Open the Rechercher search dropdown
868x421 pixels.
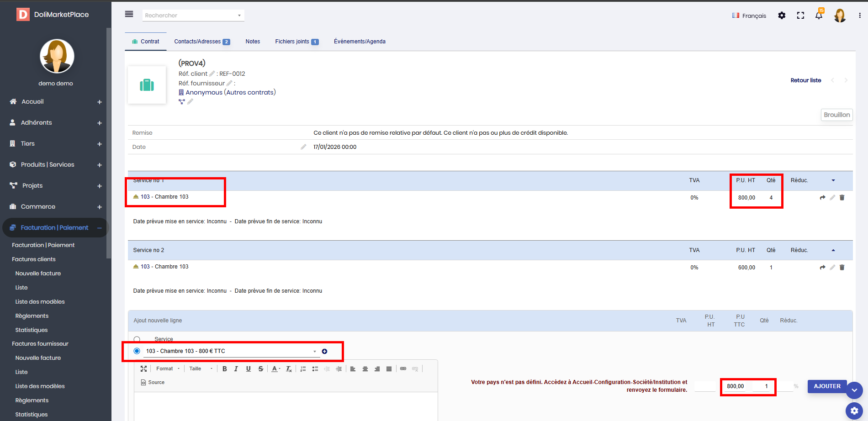pos(193,16)
